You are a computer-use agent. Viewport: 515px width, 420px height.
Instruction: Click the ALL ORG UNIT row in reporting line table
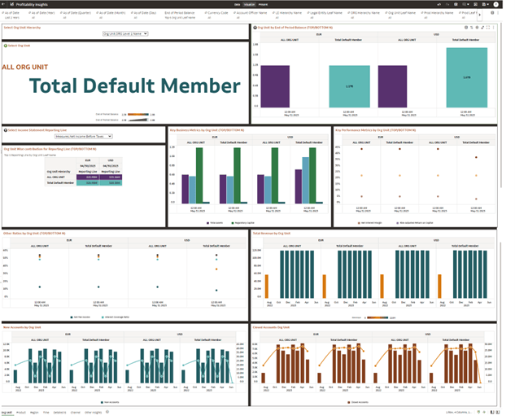(84, 177)
